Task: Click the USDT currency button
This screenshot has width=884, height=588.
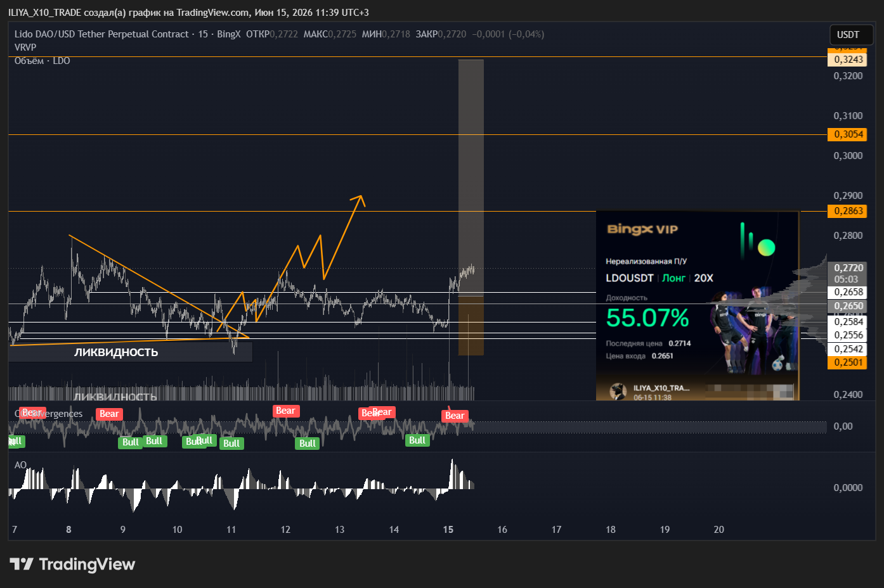Action: pyautogui.click(x=851, y=35)
